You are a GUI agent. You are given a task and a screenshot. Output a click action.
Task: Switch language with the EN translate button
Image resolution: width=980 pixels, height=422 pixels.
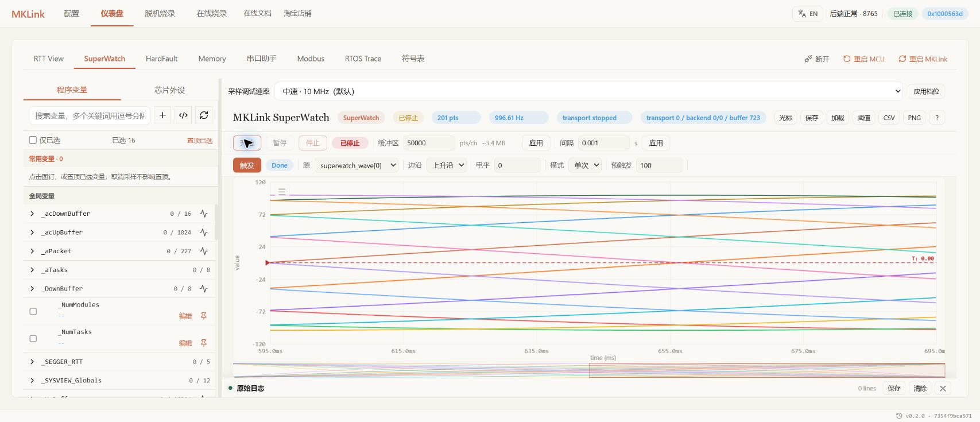click(808, 14)
